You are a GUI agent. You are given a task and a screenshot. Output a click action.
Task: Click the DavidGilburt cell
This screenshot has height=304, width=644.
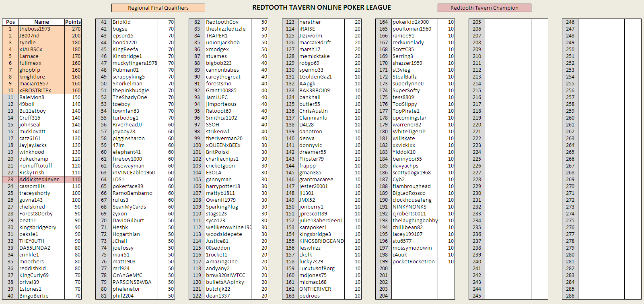[x=135, y=221]
